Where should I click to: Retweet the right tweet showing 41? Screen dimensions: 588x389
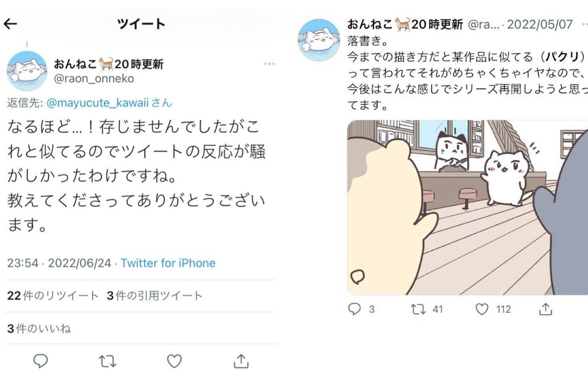[426, 310]
